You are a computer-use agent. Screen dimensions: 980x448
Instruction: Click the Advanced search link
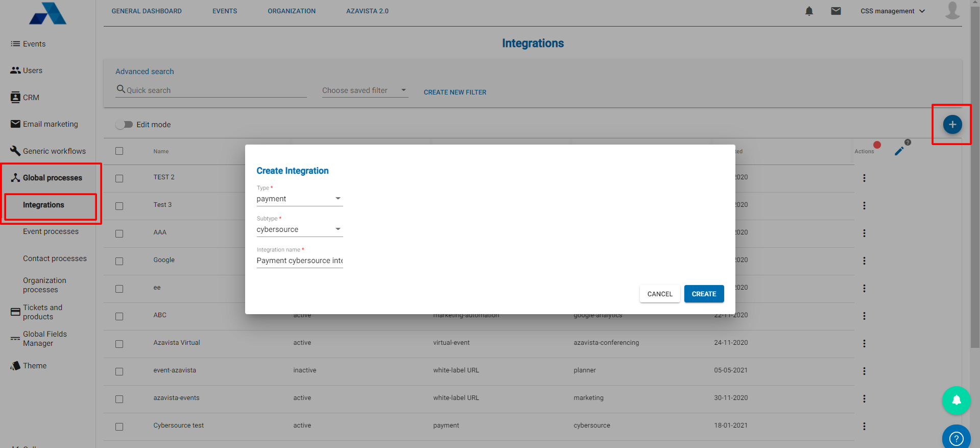pos(145,72)
